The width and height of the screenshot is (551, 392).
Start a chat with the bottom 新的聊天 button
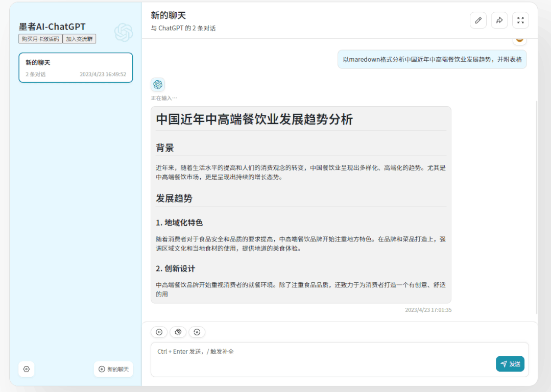(x=113, y=369)
